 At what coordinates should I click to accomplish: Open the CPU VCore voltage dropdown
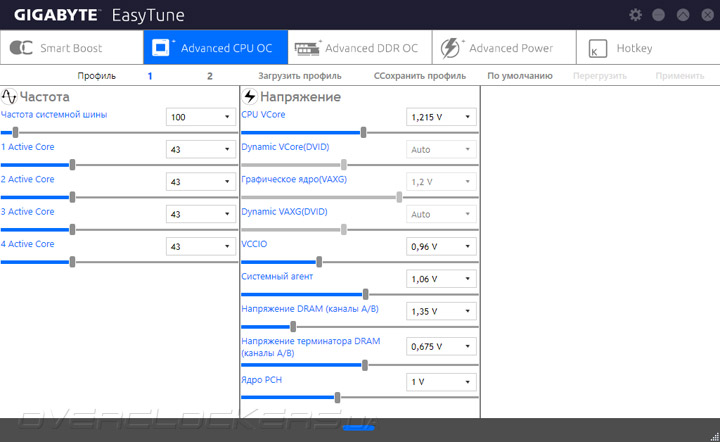pos(441,117)
